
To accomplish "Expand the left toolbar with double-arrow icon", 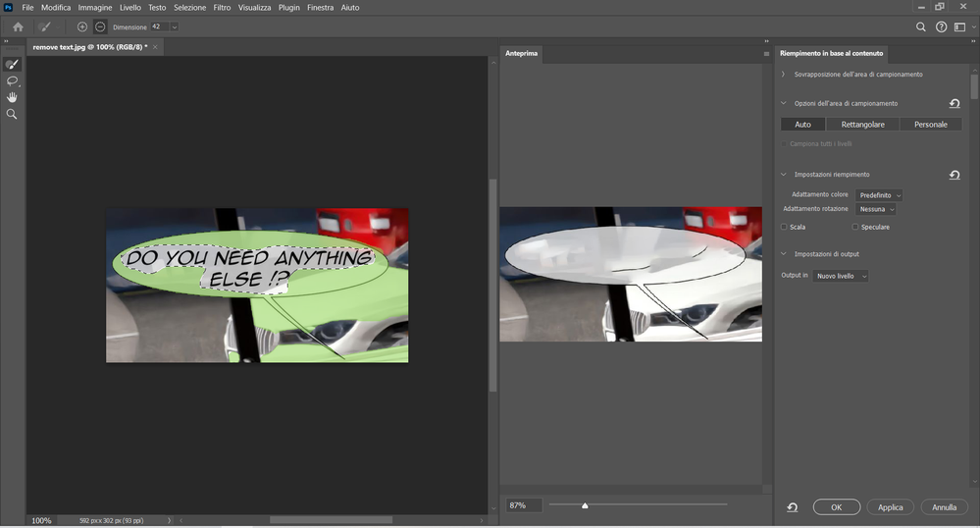I will point(6,41).
